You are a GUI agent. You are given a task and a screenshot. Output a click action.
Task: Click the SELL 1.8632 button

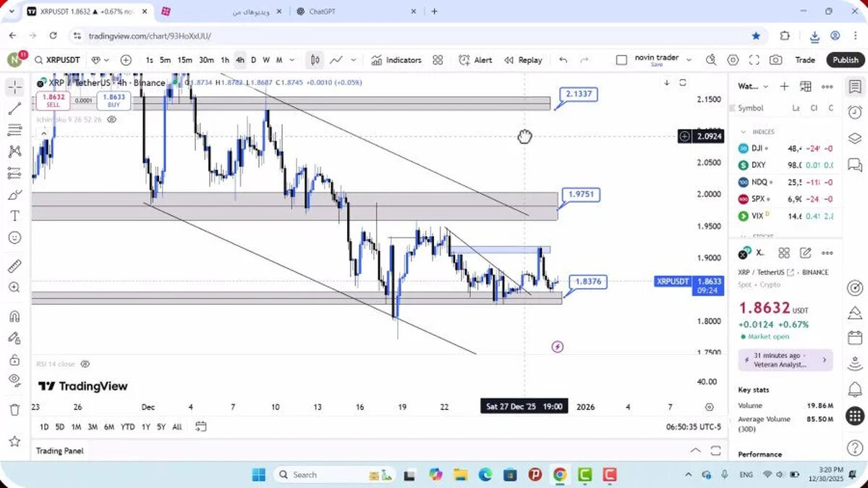tap(54, 100)
